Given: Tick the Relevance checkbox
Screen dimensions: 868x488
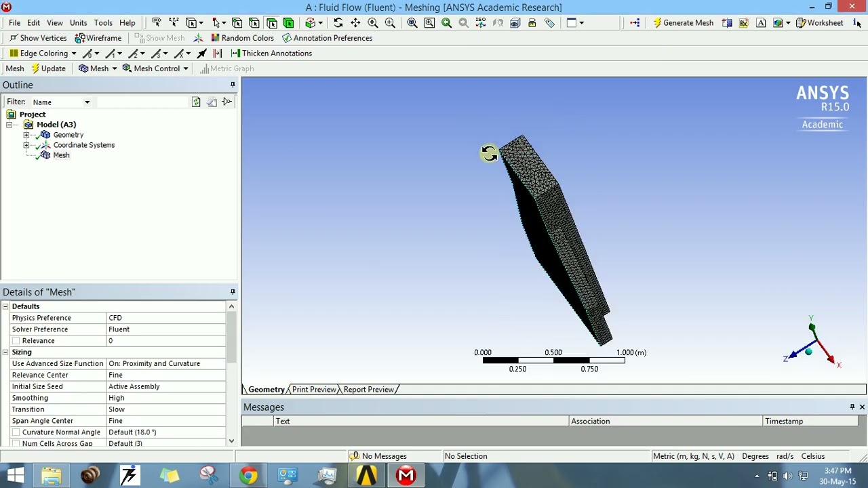Looking at the screenshot, I should point(16,341).
